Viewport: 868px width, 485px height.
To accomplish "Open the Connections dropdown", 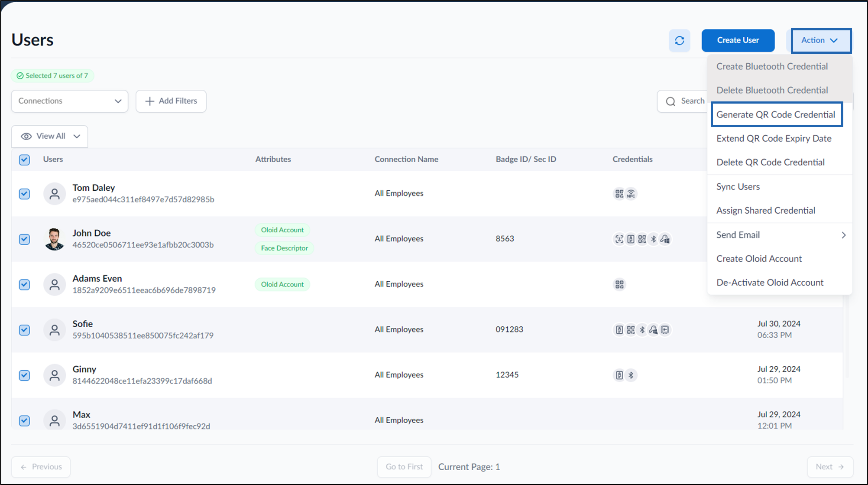I will pos(70,101).
